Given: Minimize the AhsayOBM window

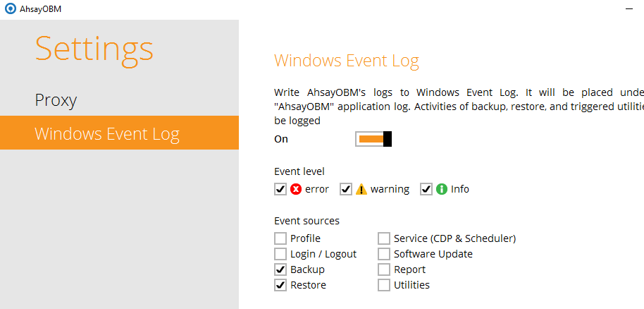Looking at the screenshot, I should [x=628, y=8].
